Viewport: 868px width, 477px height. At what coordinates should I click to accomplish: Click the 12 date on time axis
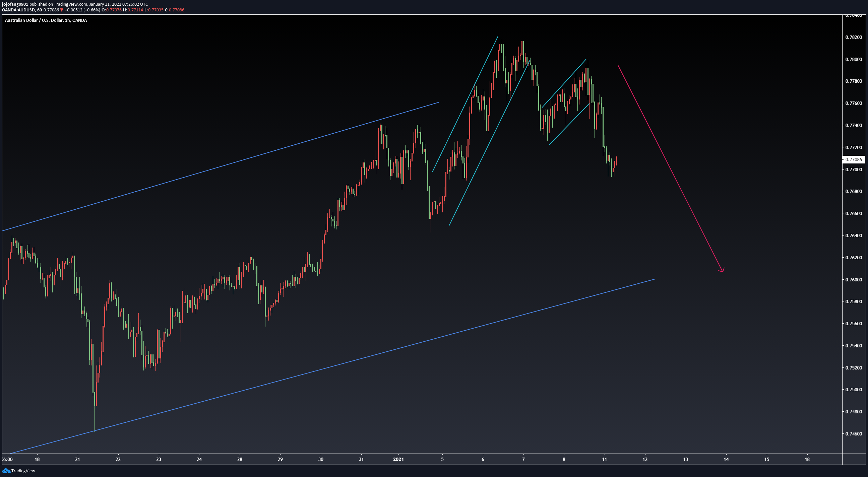coord(645,460)
